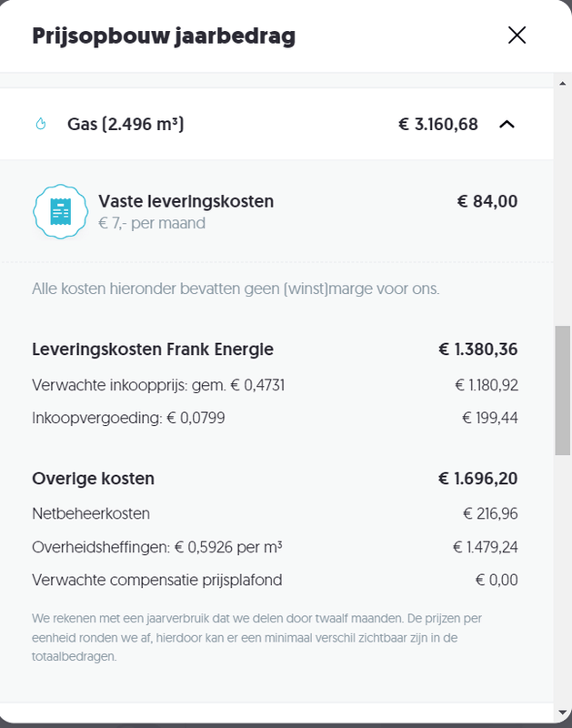Click the vertical scrollbar thumb
The height and width of the screenshot is (728, 572).
562,391
